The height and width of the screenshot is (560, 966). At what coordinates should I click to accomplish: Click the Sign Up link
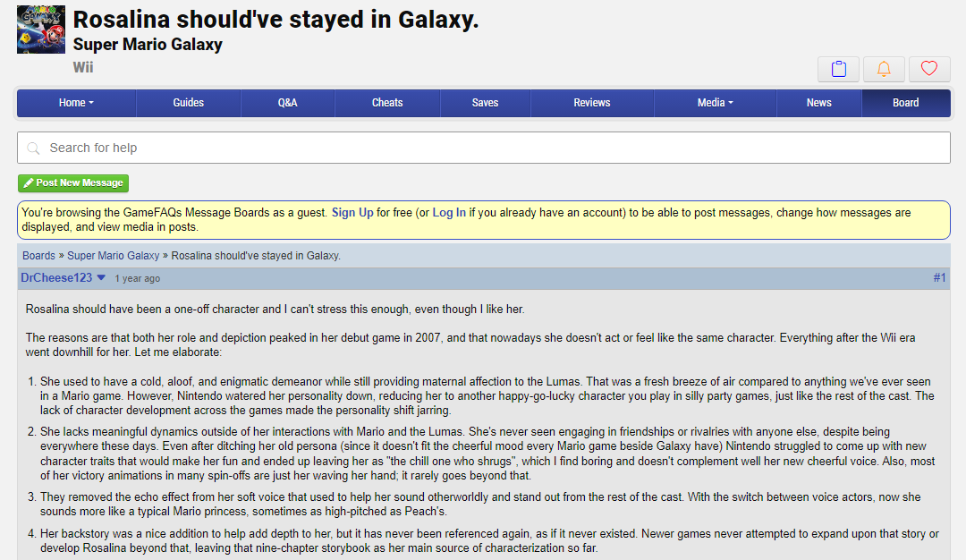coord(352,213)
